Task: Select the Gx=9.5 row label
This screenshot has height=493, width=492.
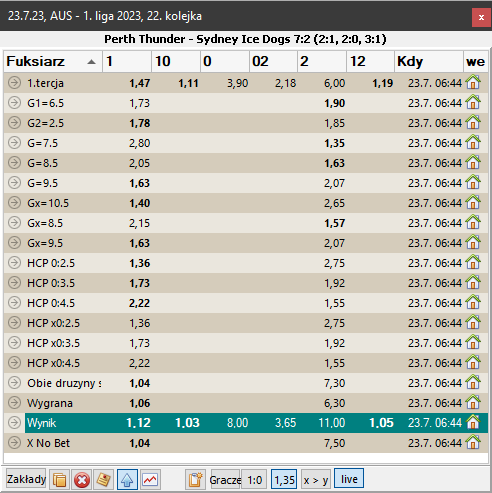Action: coord(45,243)
